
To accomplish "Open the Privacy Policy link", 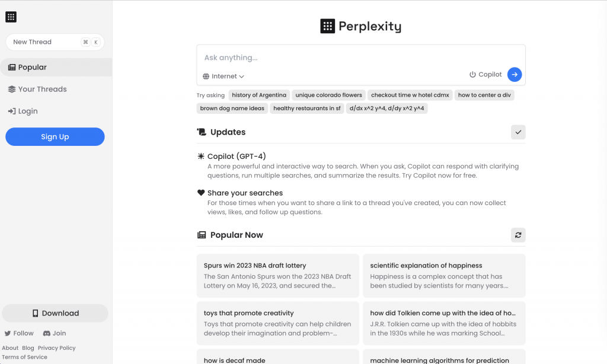I will (56, 348).
